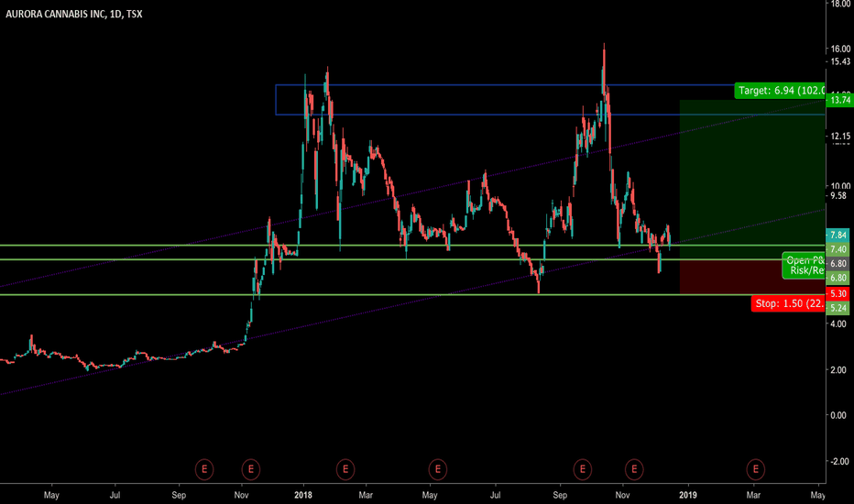854x504 pixels.
Task: Click the 2019 label on time axis
Action: (x=688, y=495)
